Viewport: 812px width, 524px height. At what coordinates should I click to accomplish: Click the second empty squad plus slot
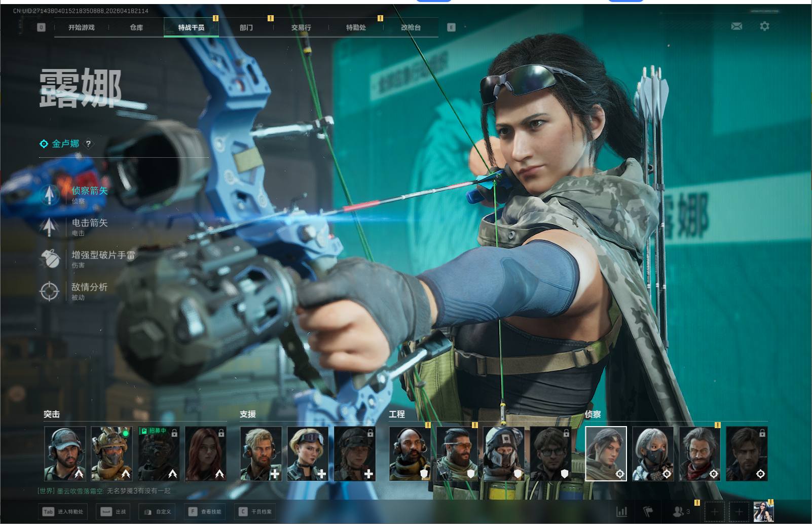tap(739, 512)
